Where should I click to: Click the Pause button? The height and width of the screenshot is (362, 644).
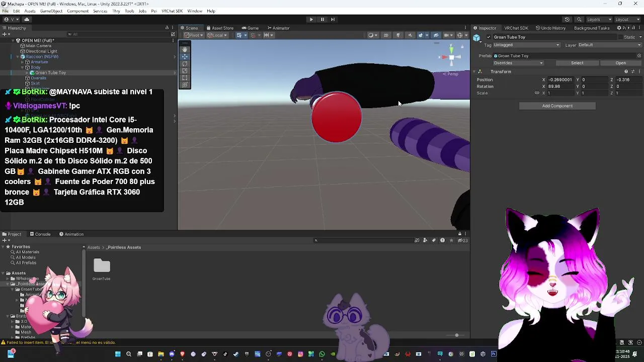pyautogui.click(x=322, y=19)
